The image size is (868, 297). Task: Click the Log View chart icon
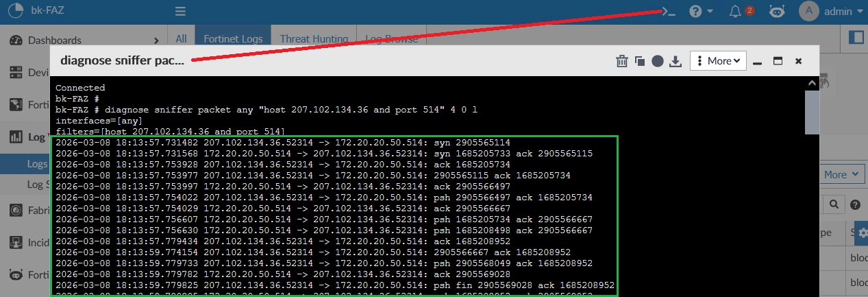[16, 136]
